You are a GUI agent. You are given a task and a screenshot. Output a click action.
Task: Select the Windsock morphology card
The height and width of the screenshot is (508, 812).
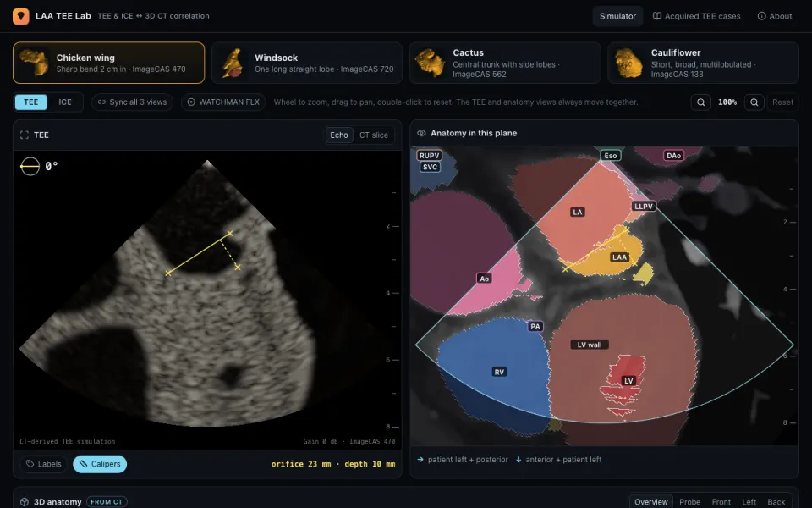point(307,63)
